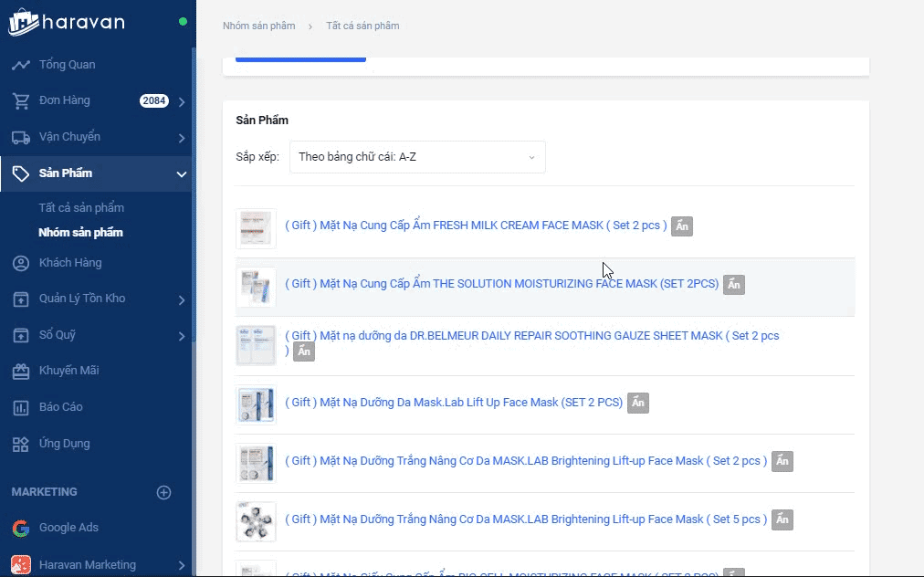Expand the Vận Chuyển submenu arrow

(x=182, y=138)
